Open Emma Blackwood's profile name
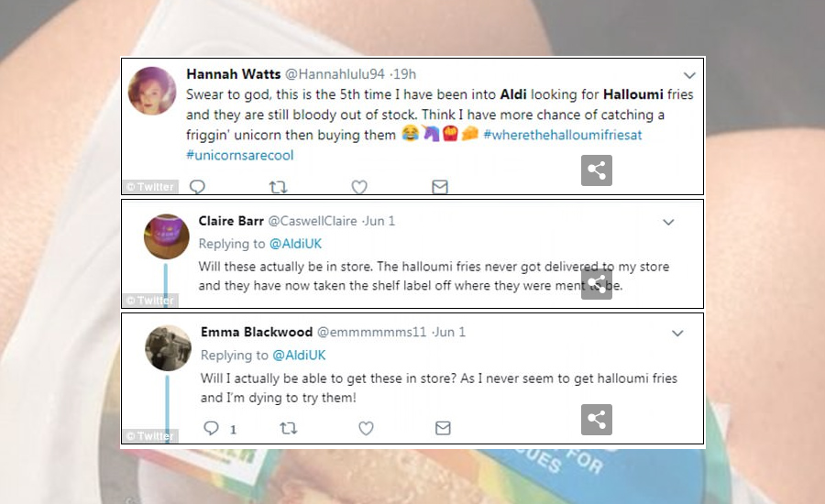The width and height of the screenshot is (825, 504). click(257, 332)
